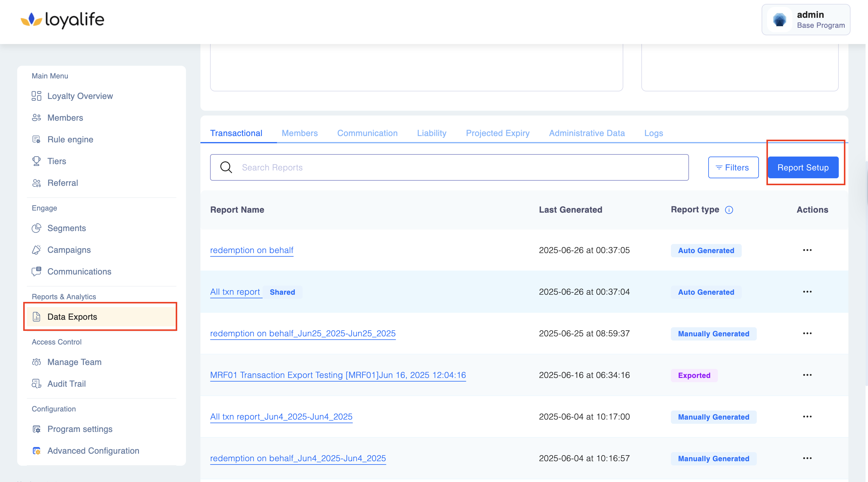Click the Segments pie chart icon
The width and height of the screenshot is (868, 482).
[36, 228]
